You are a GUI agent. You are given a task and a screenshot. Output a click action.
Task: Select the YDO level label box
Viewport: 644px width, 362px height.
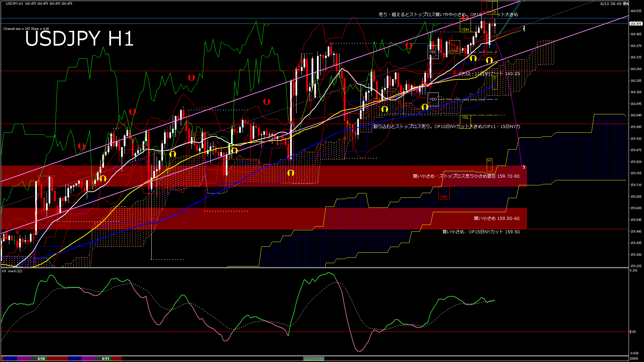[x=433, y=99]
